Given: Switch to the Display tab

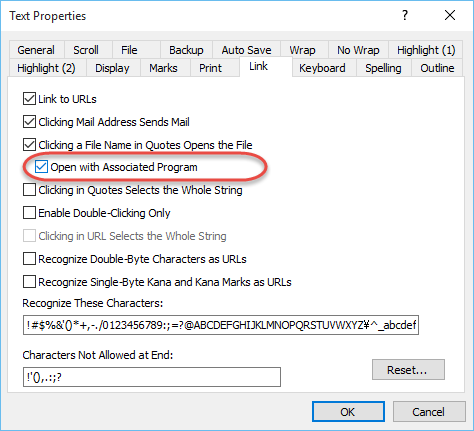Looking at the screenshot, I should pos(112,68).
